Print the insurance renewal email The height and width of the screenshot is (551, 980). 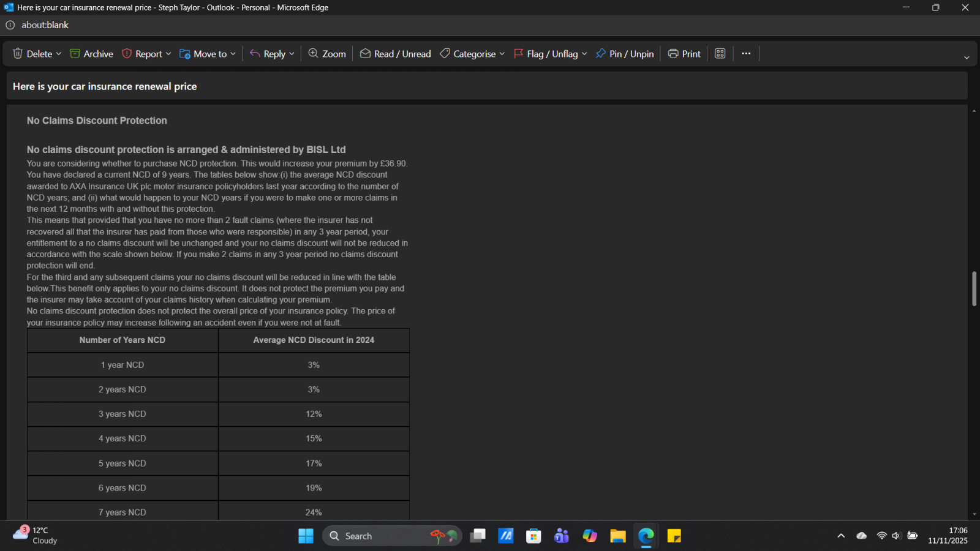click(684, 54)
